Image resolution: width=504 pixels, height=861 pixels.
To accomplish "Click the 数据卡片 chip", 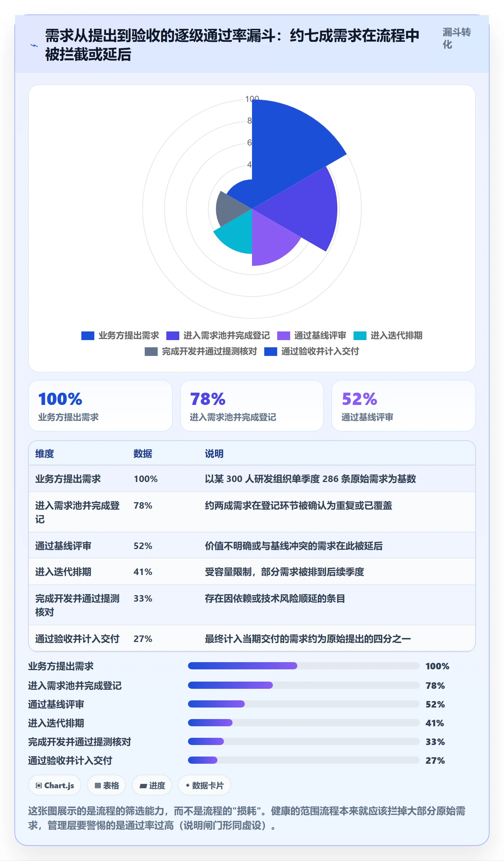I will pyautogui.click(x=204, y=785).
